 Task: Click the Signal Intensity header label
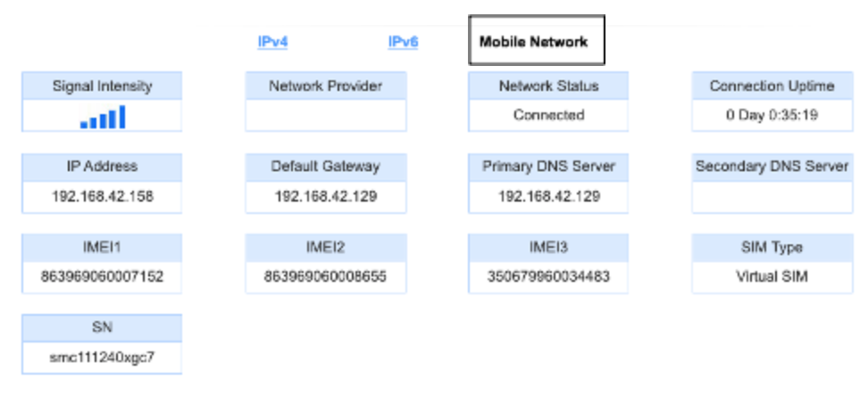(102, 87)
